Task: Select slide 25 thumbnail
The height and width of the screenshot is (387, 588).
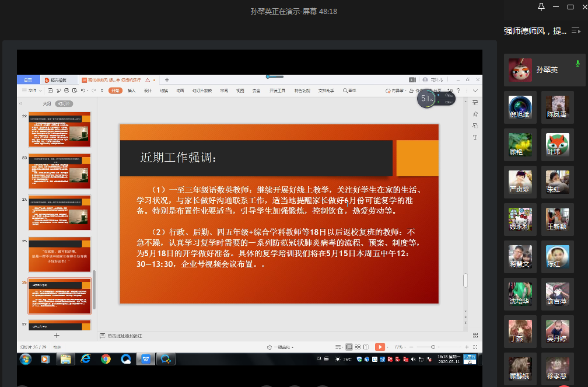Action: click(x=60, y=254)
